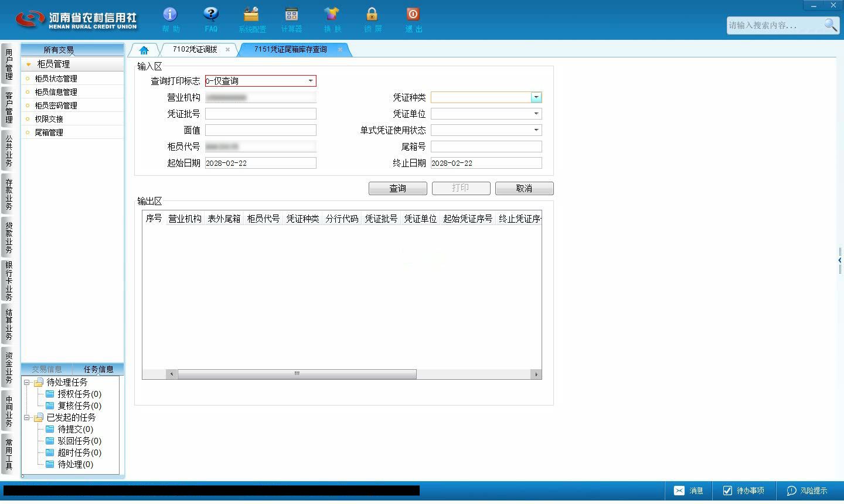Image resolution: width=844 pixels, height=504 pixels.
Task: Close the 7151凭证尾箱库存查询 tab
Action: 340,50
